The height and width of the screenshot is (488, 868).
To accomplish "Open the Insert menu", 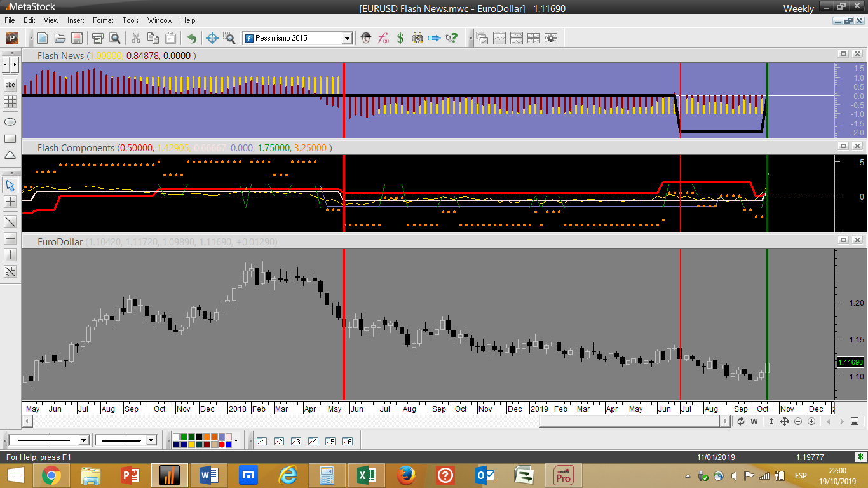I will (x=76, y=20).
